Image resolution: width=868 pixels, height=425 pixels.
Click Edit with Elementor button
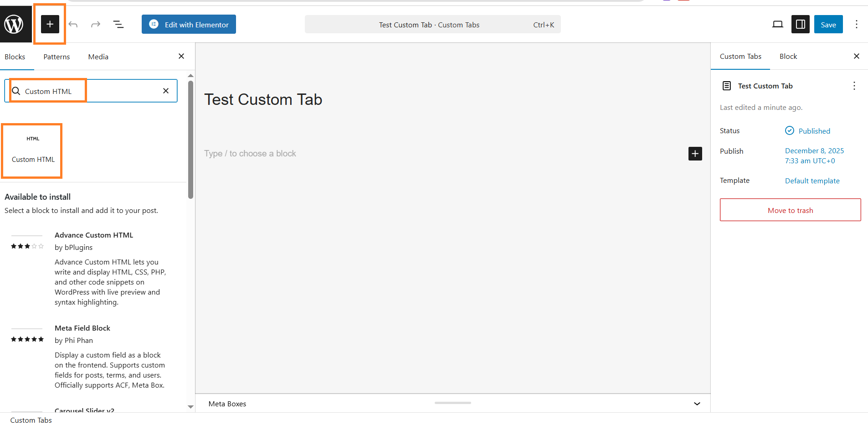pyautogui.click(x=189, y=24)
